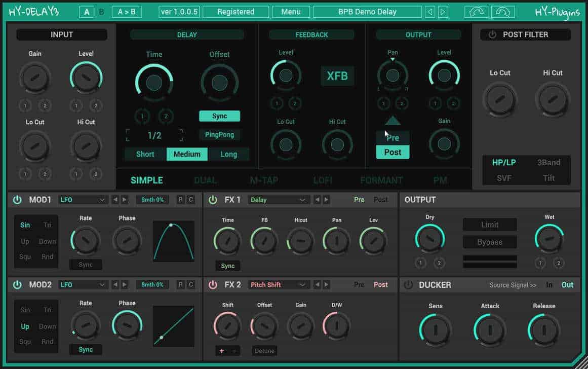The height and width of the screenshot is (369, 588).
Task: Open the MOD1 LFO type dropdown
Action: click(83, 200)
